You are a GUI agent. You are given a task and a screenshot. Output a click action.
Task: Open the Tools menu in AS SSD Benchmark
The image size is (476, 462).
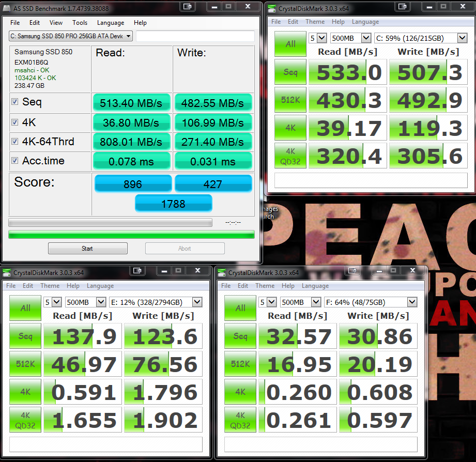[x=80, y=23]
